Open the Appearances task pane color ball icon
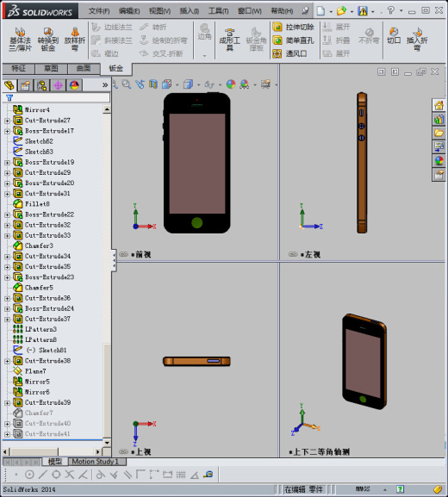Image resolution: width=448 pixels, height=497 pixels. click(x=439, y=160)
